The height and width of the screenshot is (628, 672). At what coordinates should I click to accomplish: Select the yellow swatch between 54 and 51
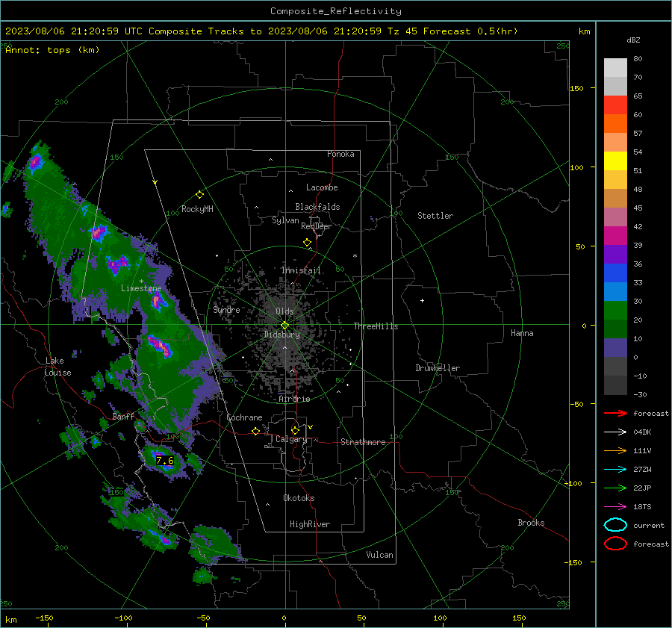tap(615, 161)
